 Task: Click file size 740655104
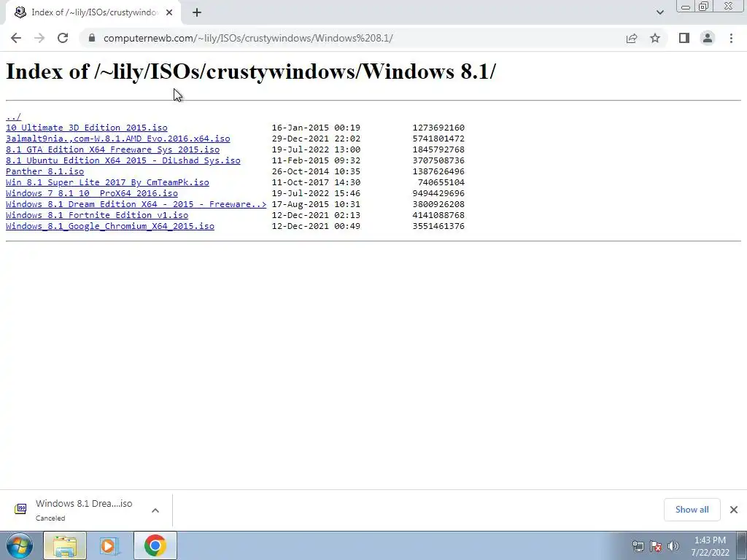[441, 182]
